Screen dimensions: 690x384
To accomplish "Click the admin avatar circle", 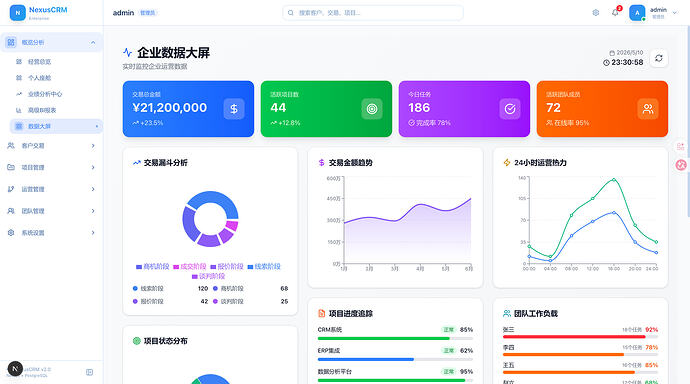I will (637, 13).
